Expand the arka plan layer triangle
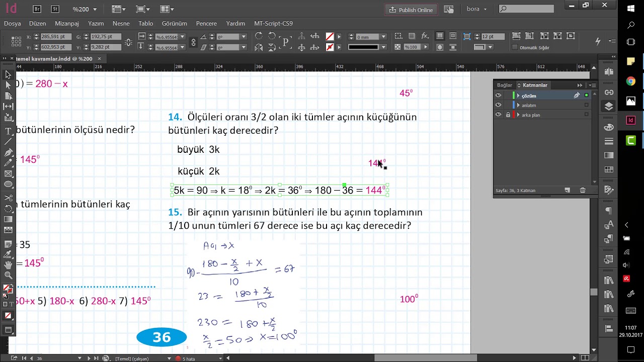Viewport: 644px width, 362px height. point(518,115)
